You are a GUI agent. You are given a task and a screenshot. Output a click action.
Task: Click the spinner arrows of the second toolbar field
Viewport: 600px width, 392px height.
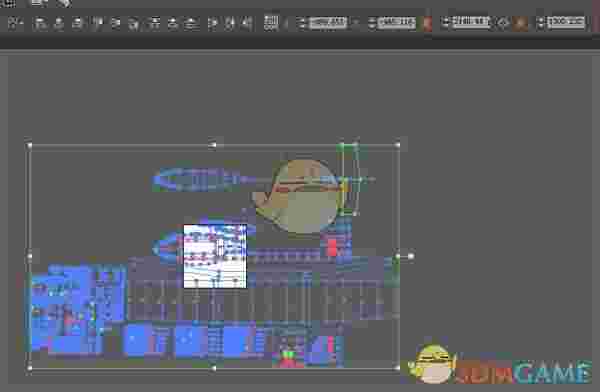[372, 23]
